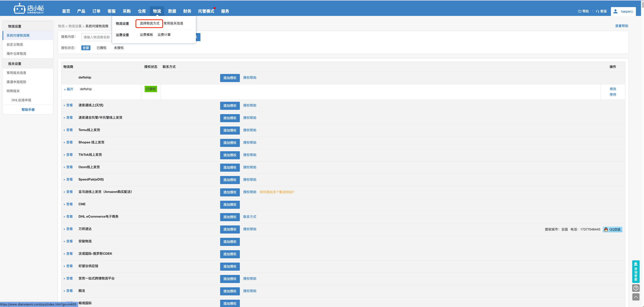644x307 pixels.
Task: Select 运费模板 in dropdown menu
Action: point(146,35)
